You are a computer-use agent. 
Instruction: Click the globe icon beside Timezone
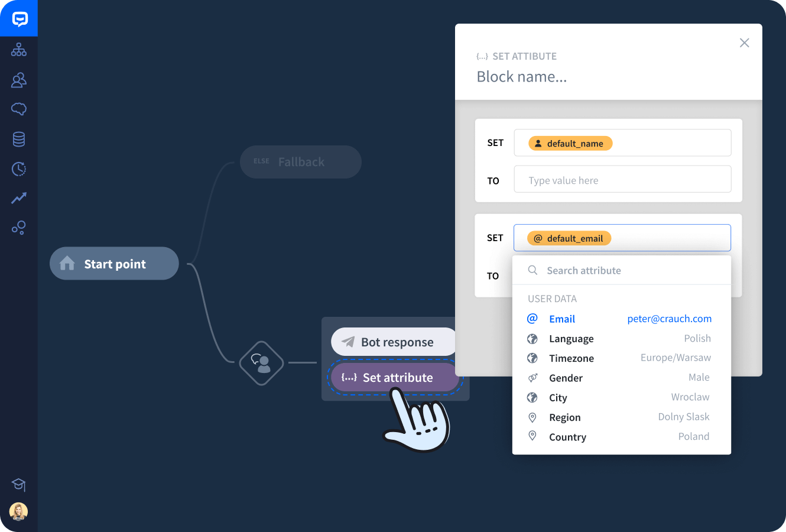click(x=532, y=358)
